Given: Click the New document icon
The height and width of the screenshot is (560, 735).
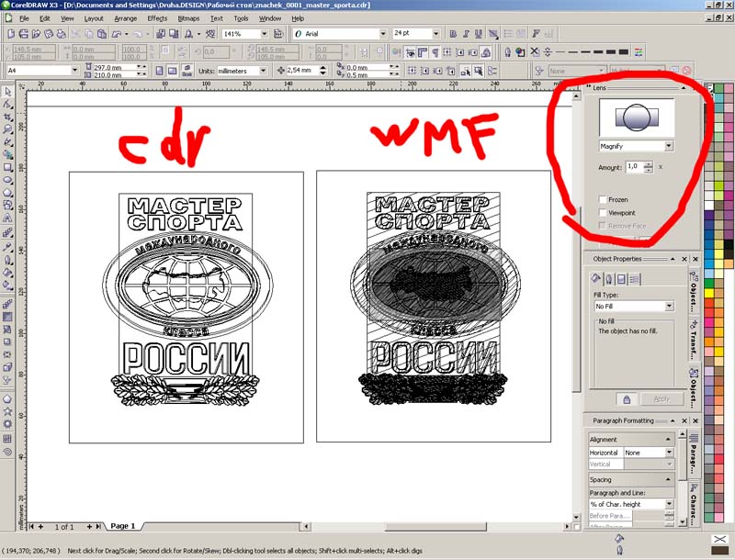Looking at the screenshot, I should pos(11,34).
